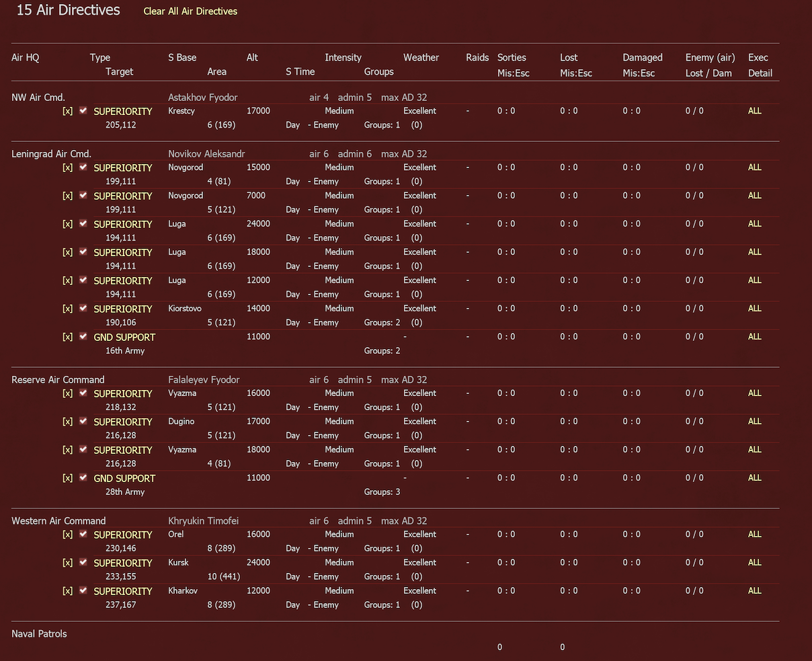The image size is (812, 661).
Task: Change Medium intensity on the Krestcy directive
Action: point(339,111)
